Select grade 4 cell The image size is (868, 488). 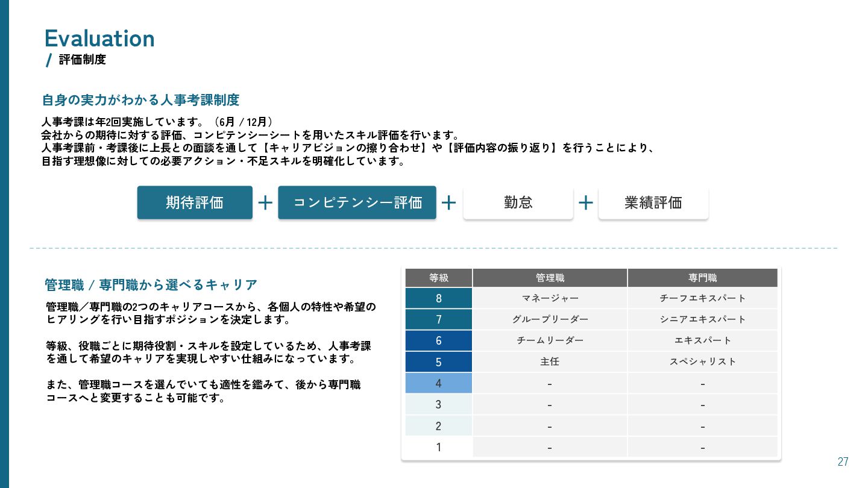pos(439,383)
